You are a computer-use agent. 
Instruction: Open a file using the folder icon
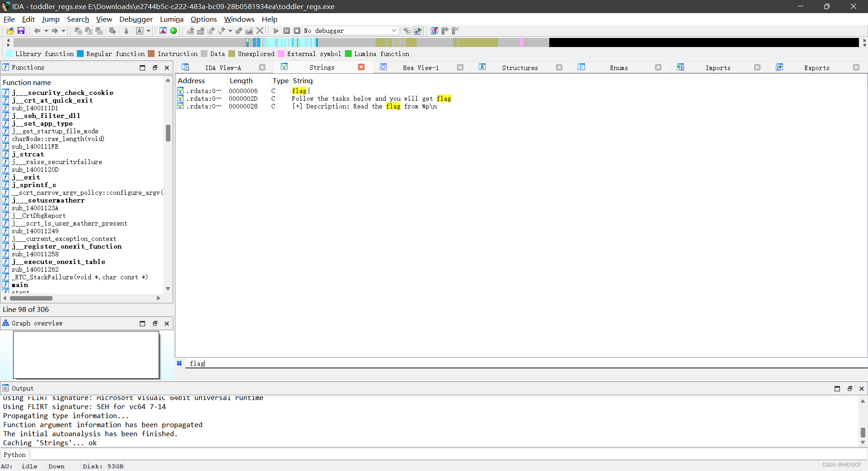coord(10,31)
